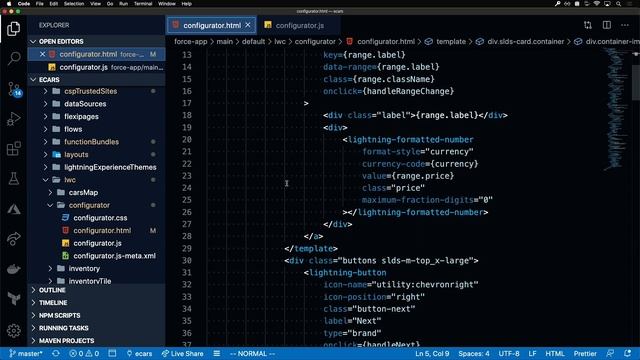Click the feedback icon in status bar

[x=610, y=353]
